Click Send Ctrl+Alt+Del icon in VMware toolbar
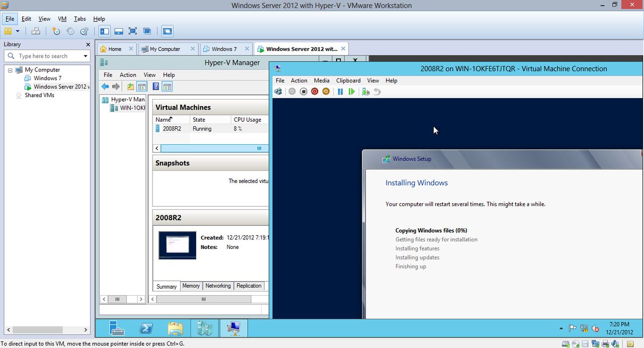 pyautogui.click(x=36, y=31)
